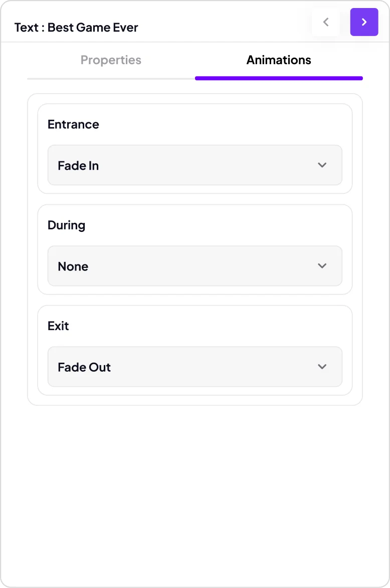Viewport: 390px width, 588px height.
Task: Click the Entrance section label
Action: coord(73,124)
